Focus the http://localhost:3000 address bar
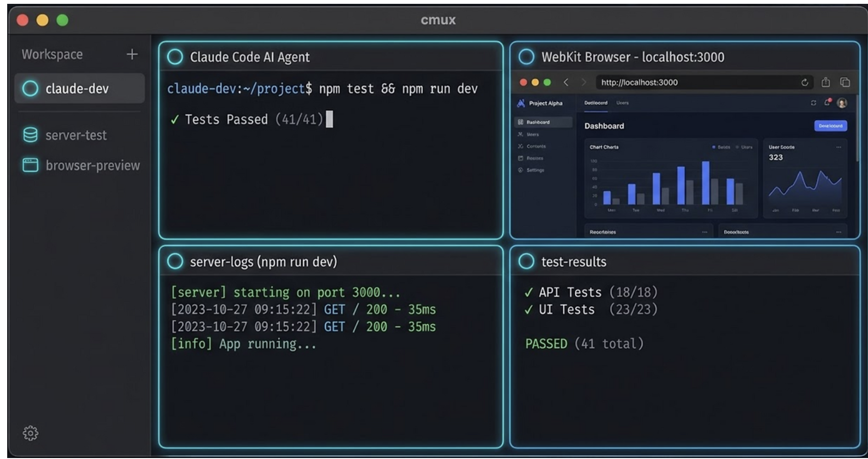The image size is (868, 459). (x=704, y=82)
